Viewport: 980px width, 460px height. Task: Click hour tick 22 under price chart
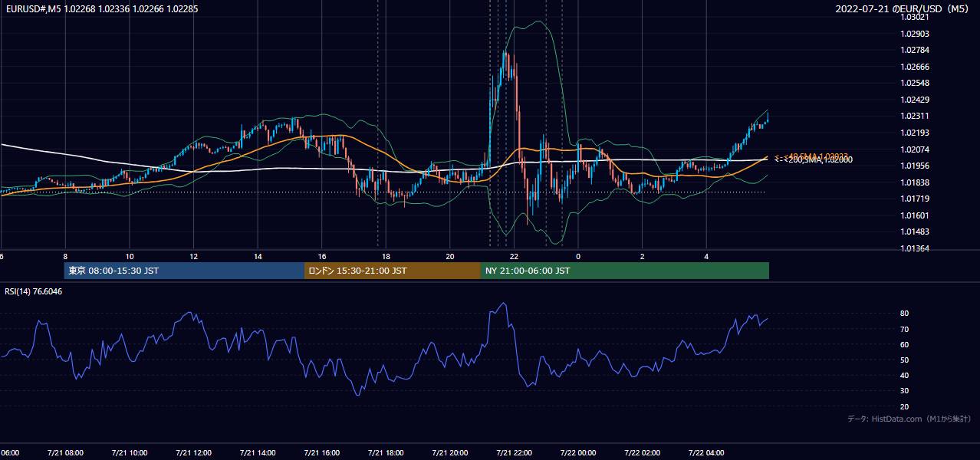[515, 257]
